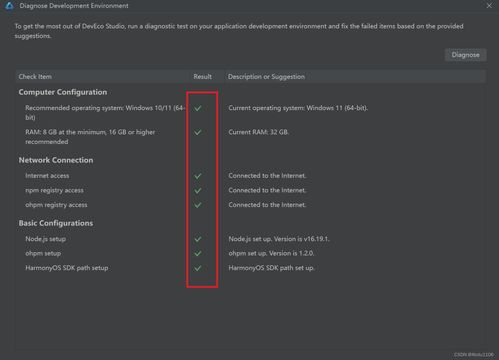Select the Basic Configurations section heading
499x360 pixels.
pos(56,223)
